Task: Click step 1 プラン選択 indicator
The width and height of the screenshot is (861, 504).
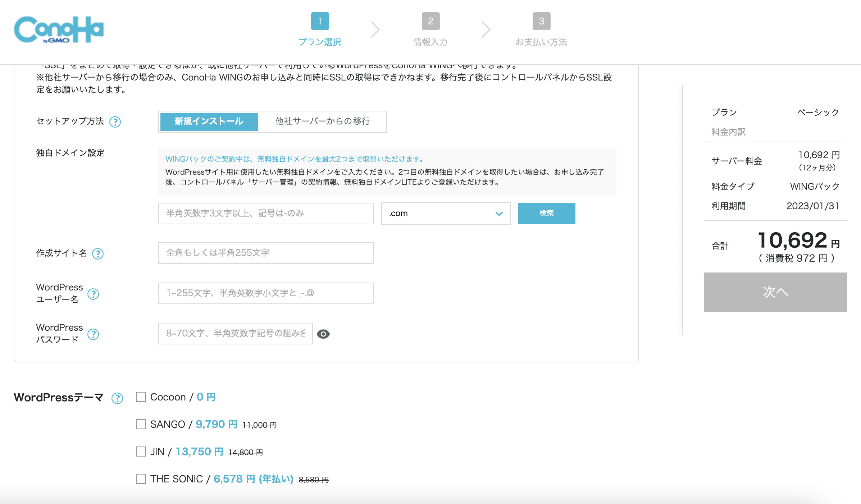Action: click(x=320, y=29)
